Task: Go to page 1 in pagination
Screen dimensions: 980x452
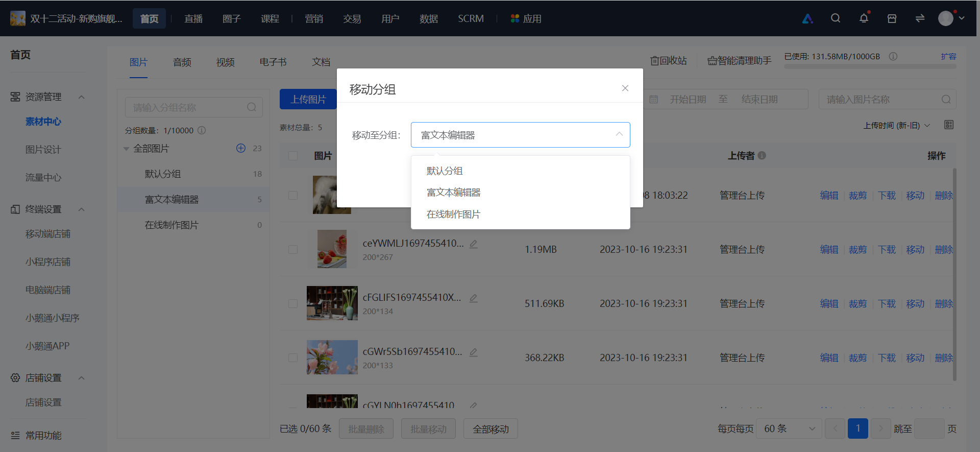Action: coord(858,429)
